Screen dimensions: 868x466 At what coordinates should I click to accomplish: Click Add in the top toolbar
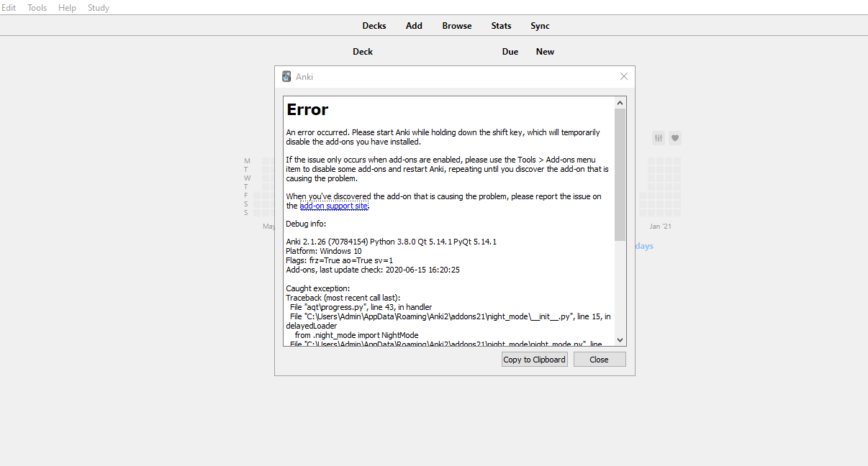coord(414,26)
